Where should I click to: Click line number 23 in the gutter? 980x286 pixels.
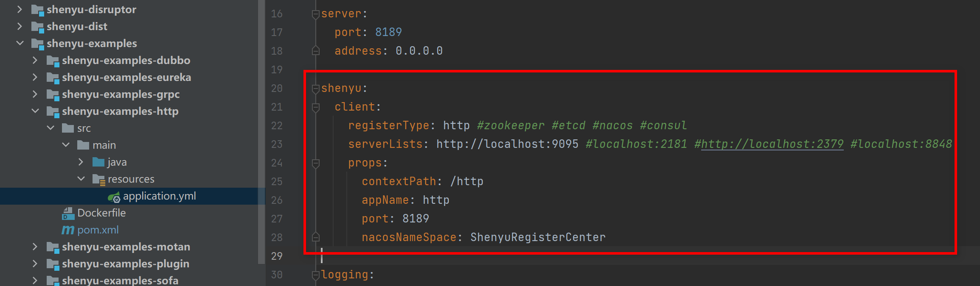pos(277,144)
